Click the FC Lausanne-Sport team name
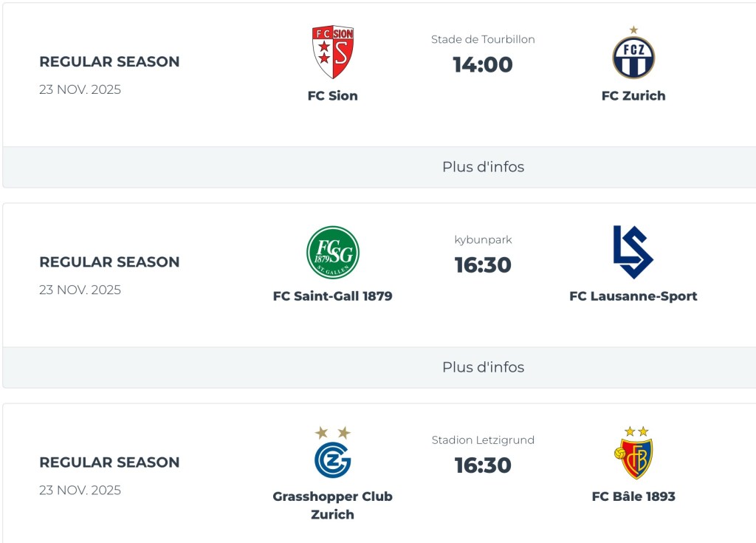This screenshot has width=756, height=543. point(633,296)
